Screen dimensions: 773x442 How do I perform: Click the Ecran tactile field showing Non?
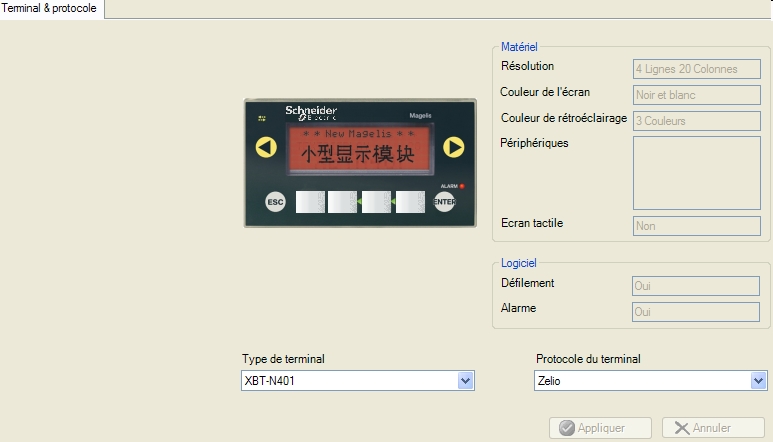click(x=697, y=226)
